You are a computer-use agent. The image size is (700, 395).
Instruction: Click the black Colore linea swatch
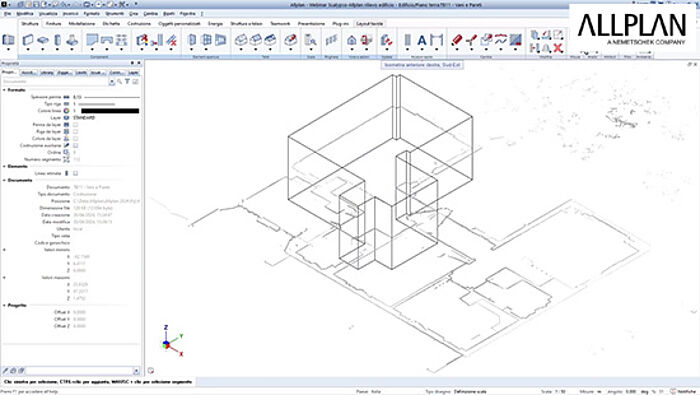click(x=110, y=111)
